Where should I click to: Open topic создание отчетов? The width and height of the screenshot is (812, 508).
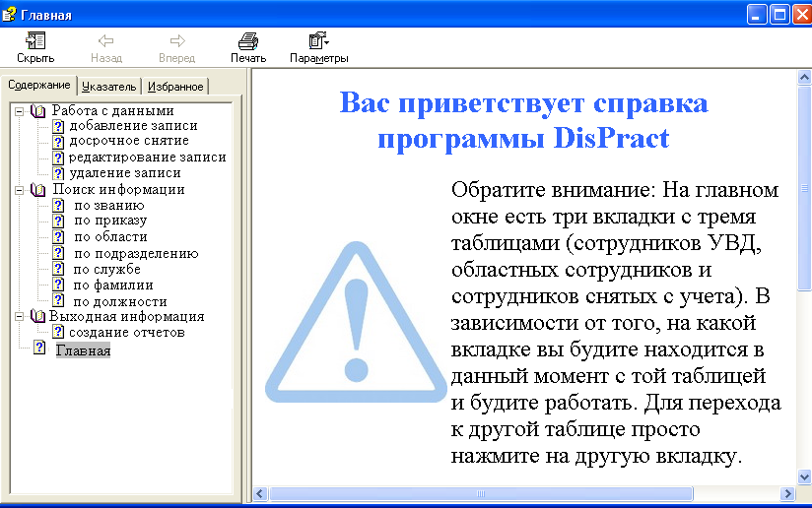127,332
